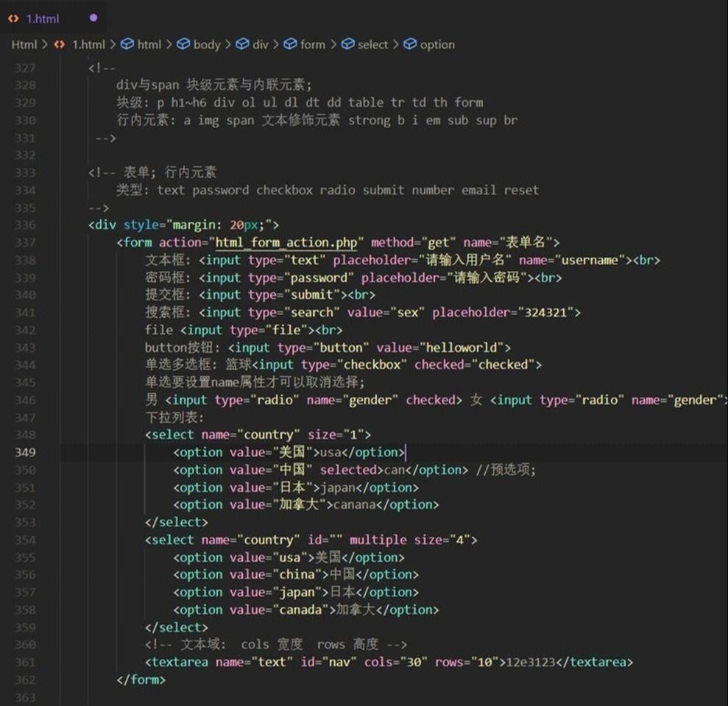728x706 pixels.
Task: Click the multiple attribute on line 354
Action: (378, 540)
